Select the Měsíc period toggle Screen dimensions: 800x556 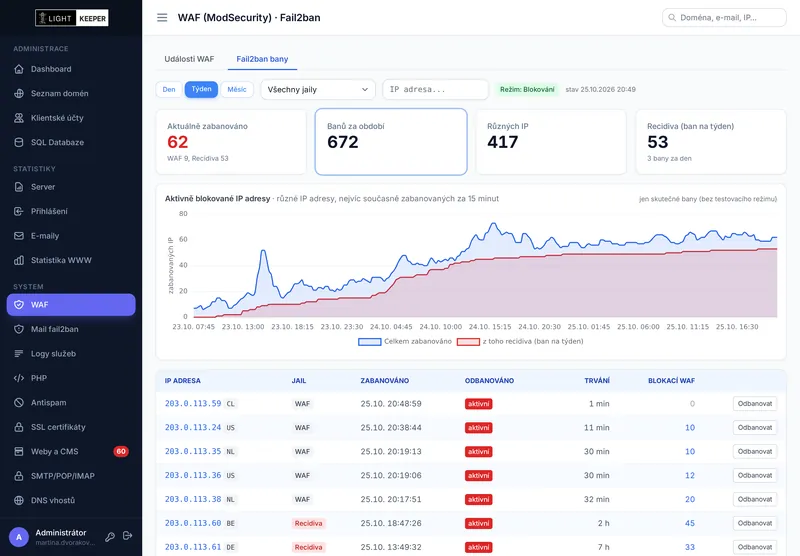click(x=237, y=89)
